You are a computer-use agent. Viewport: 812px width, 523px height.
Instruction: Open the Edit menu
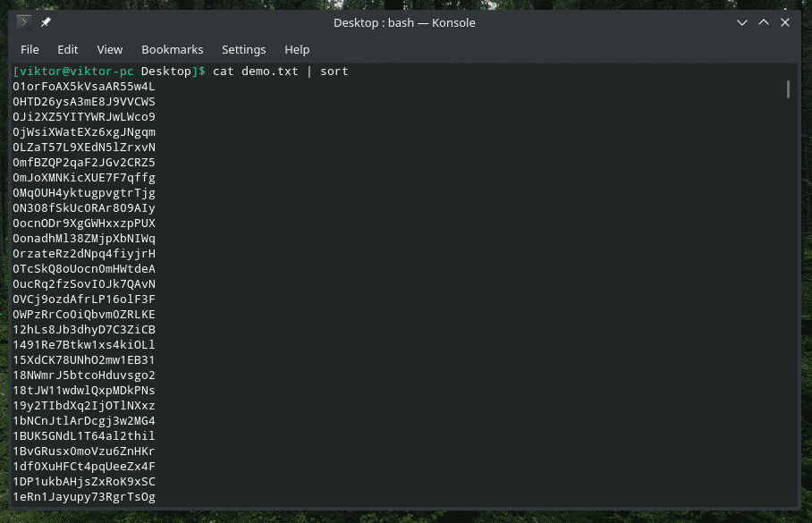pos(68,49)
